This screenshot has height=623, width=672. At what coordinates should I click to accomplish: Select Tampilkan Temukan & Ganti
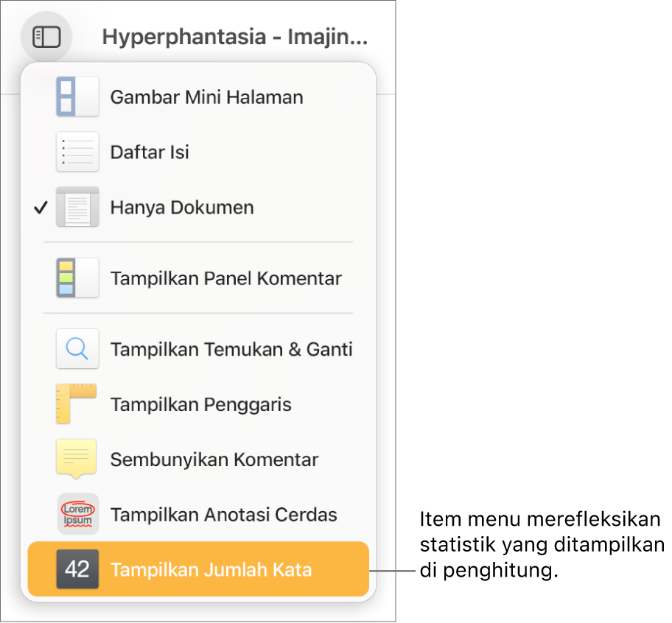[198, 349]
